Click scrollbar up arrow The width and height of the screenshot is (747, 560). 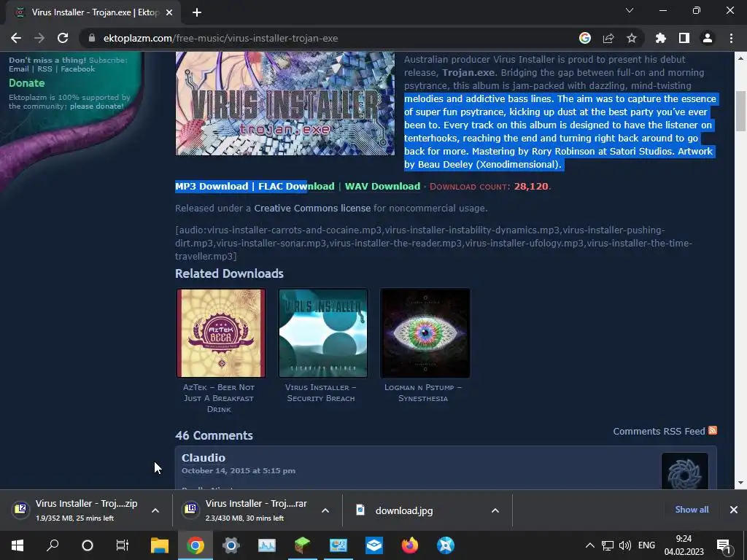(x=741, y=58)
